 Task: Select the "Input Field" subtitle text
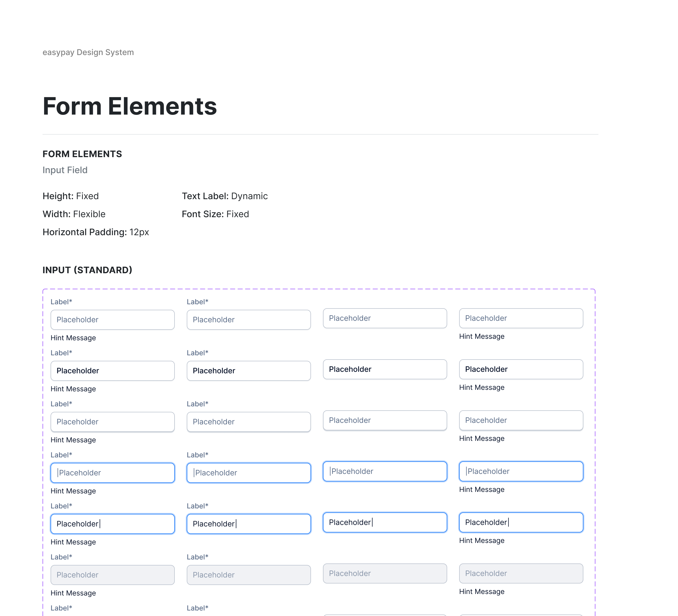tap(65, 170)
